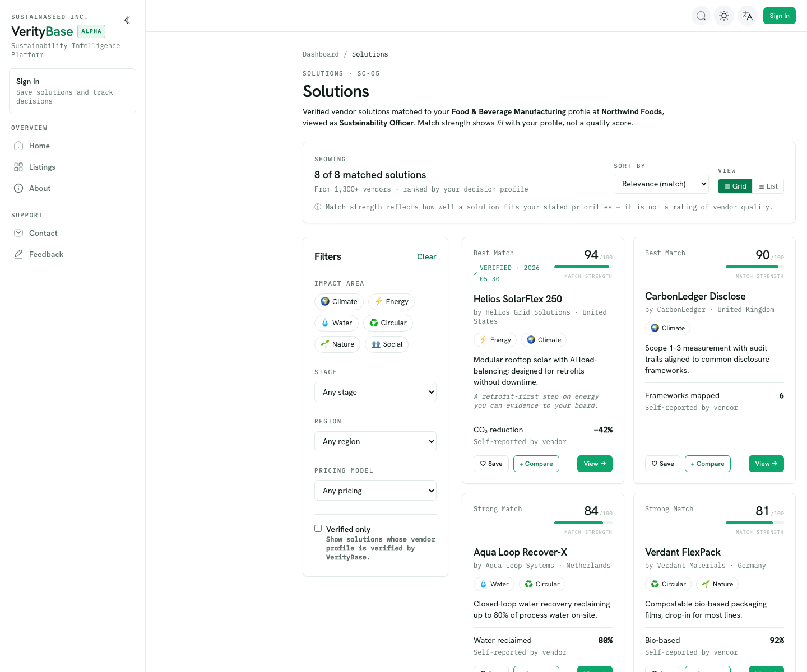Collapse the sidebar with the double chevron icon
This screenshot has height=672, width=807.
click(127, 20)
